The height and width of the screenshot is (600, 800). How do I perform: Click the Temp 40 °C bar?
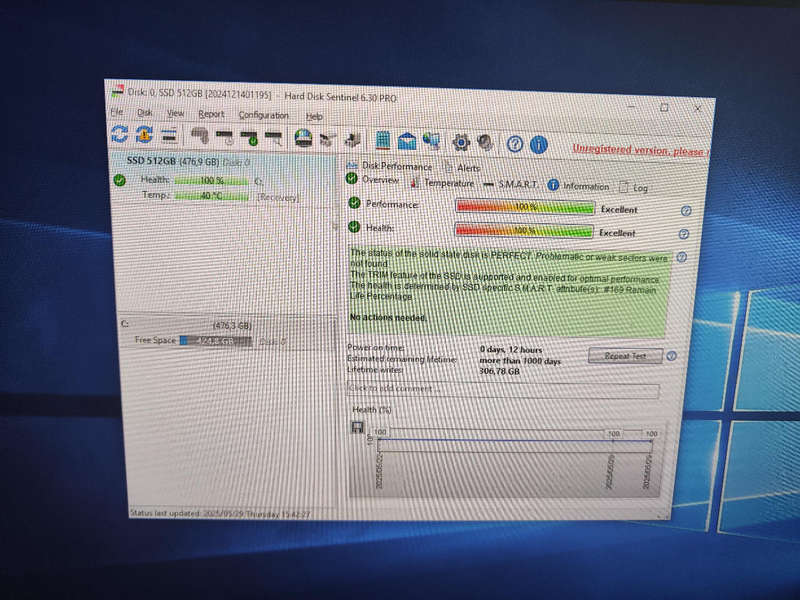tap(211, 196)
